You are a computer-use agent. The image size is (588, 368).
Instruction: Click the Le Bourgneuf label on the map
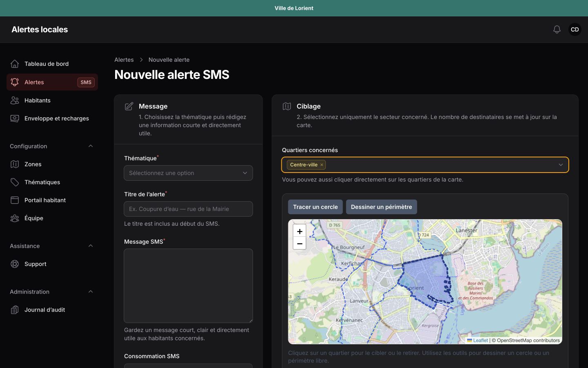(349, 247)
